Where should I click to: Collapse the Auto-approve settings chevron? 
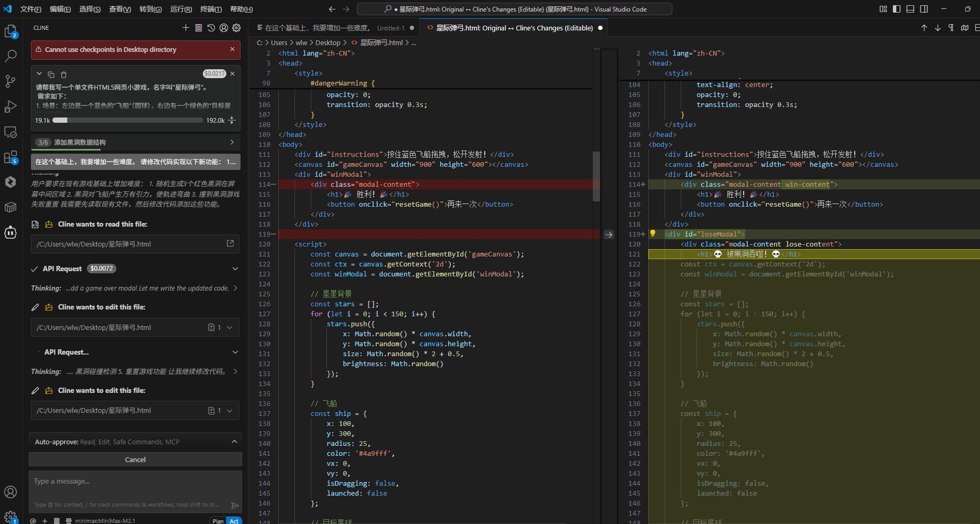tap(234, 442)
